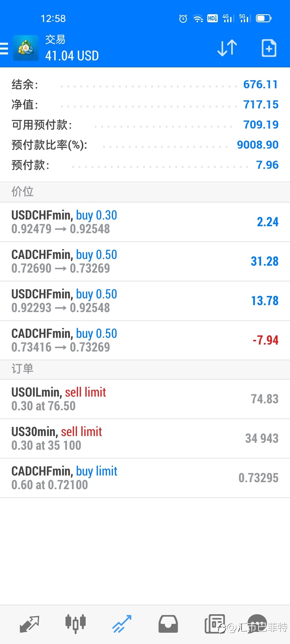
Task: Select US30min sell limit order
Action: click(x=145, y=439)
